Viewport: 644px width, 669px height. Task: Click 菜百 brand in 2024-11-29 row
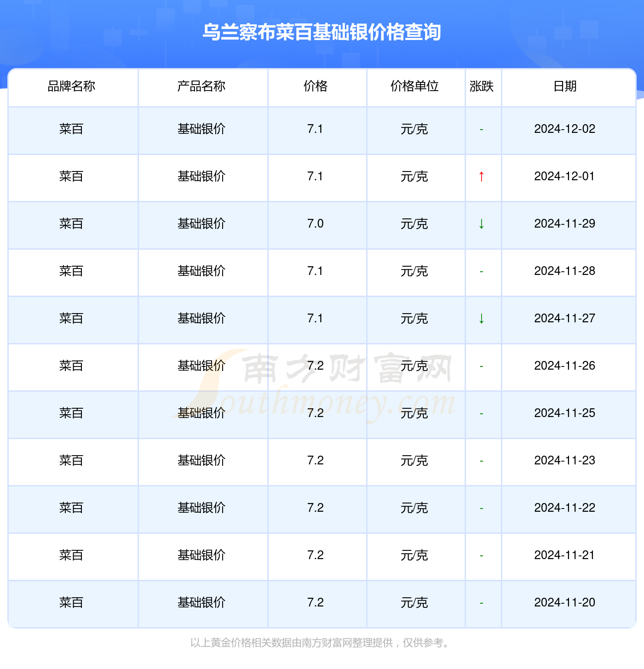click(x=71, y=223)
